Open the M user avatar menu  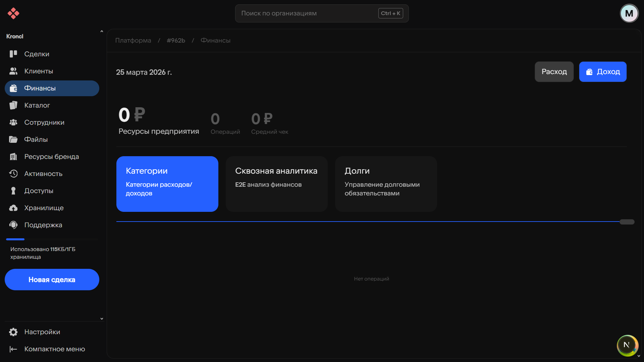pos(629,13)
